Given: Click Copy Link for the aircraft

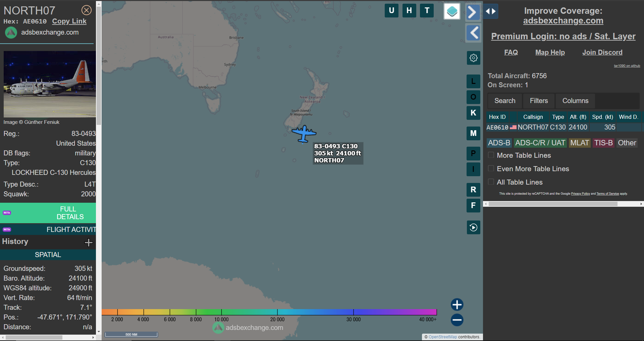Looking at the screenshot, I should tap(69, 21).
